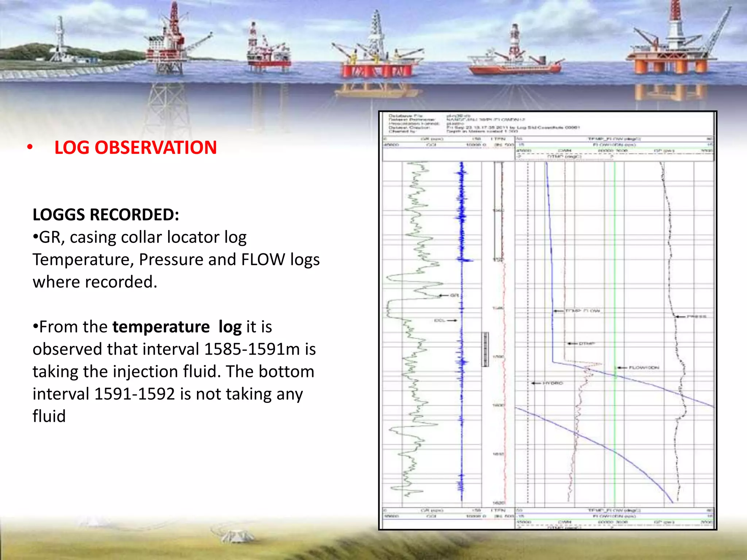The width and height of the screenshot is (747, 560).
Task: Click the TEMP_FLOW arrow label on chart
Action: click(x=582, y=311)
